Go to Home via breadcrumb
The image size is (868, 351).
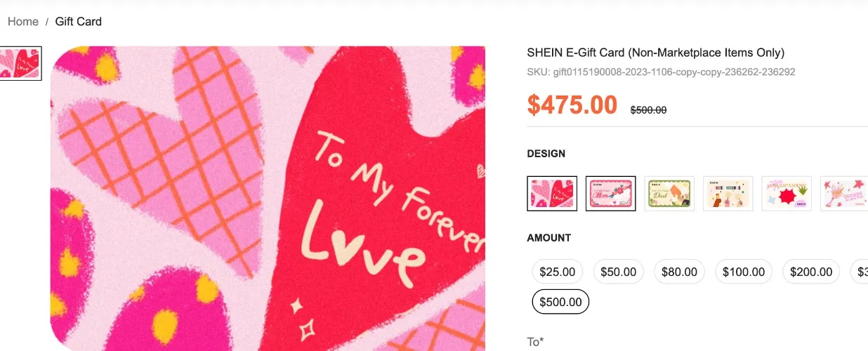[23, 22]
